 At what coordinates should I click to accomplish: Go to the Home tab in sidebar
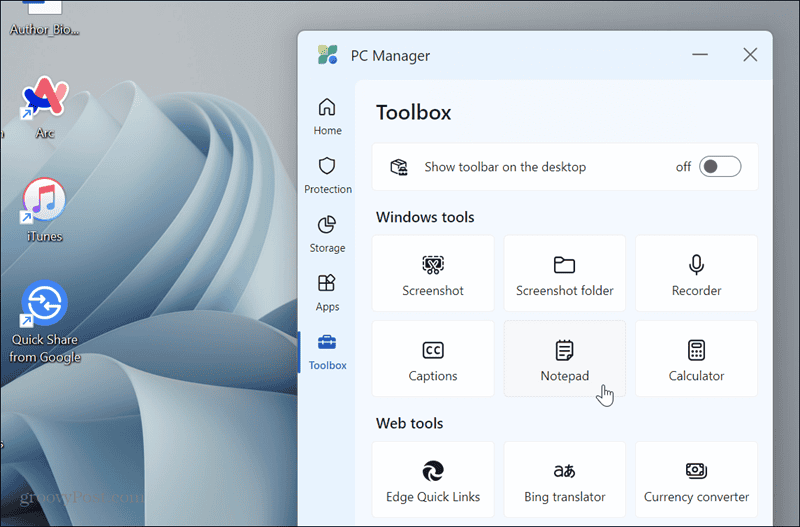(327, 116)
